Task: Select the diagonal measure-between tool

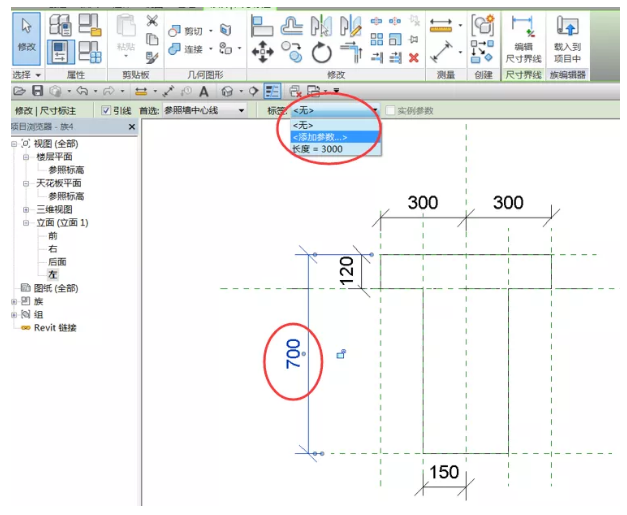Action: (x=441, y=52)
